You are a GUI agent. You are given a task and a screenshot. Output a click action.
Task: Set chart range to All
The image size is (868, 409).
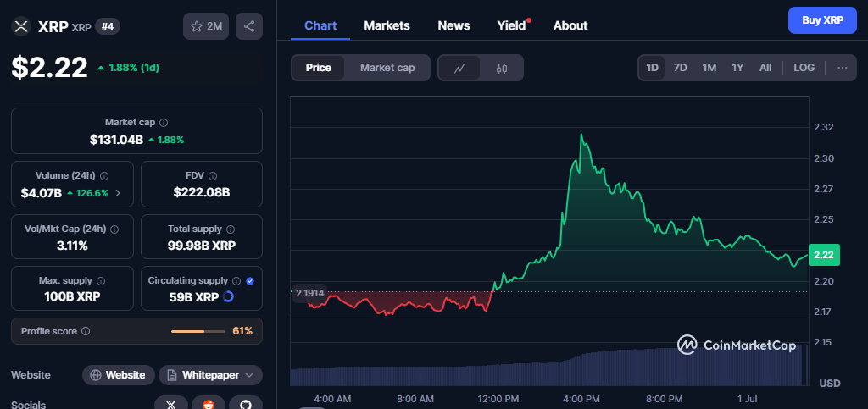coord(765,68)
